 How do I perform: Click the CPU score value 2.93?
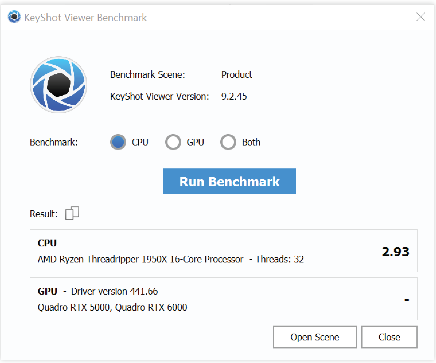pos(396,252)
